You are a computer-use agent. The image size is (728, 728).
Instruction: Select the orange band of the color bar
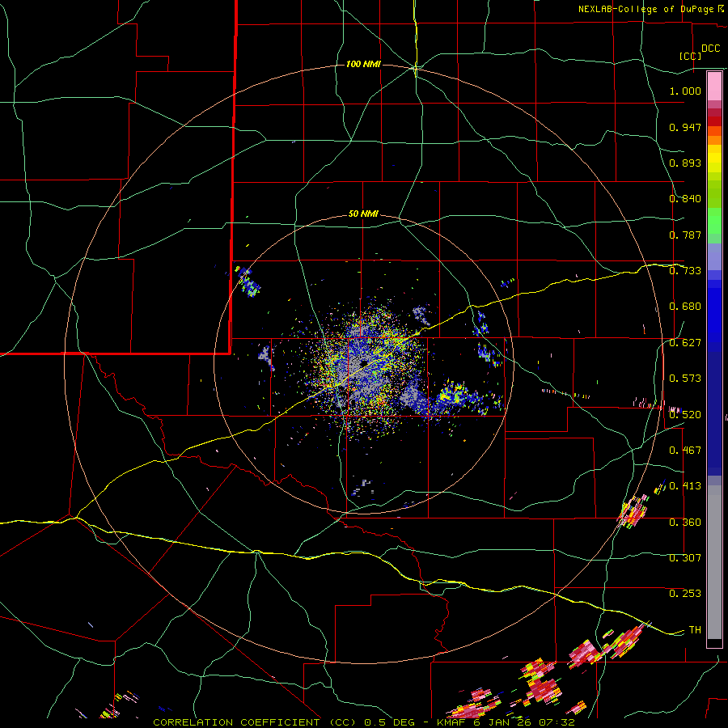point(714,140)
